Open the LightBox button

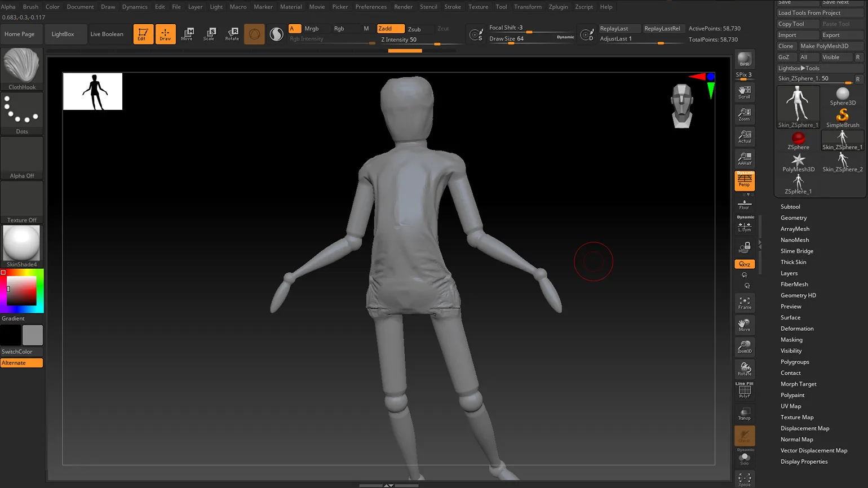[x=63, y=34]
